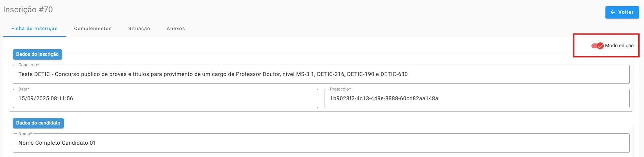Click the Protocolo* field label

pos(340,89)
